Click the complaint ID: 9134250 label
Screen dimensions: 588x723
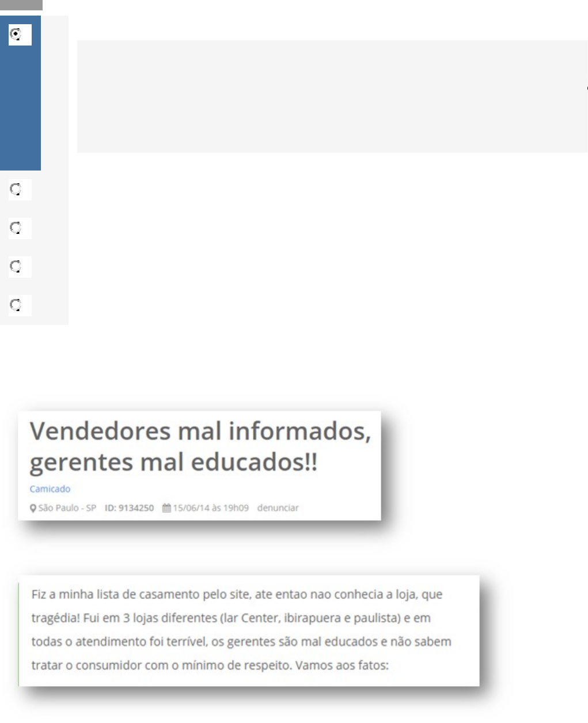(x=129, y=508)
